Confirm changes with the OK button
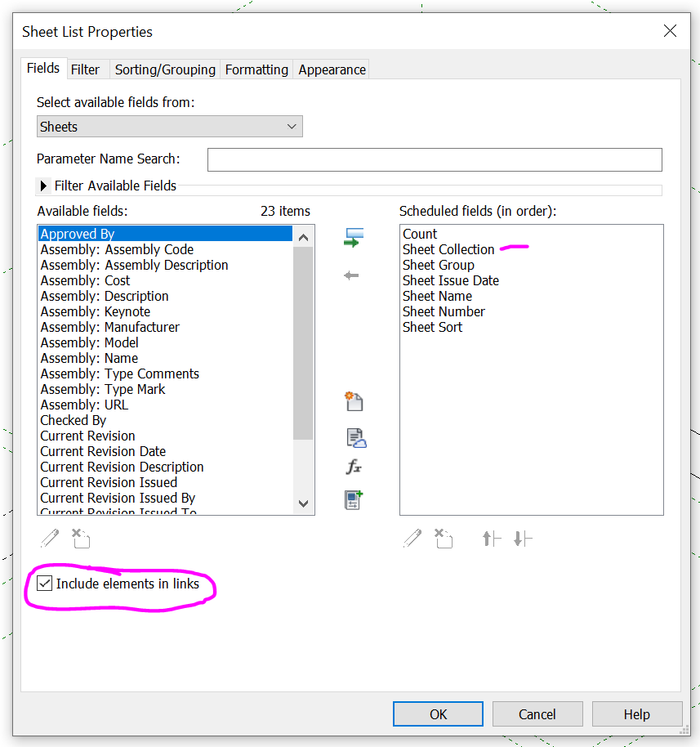The image size is (700, 747). [438, 713]
